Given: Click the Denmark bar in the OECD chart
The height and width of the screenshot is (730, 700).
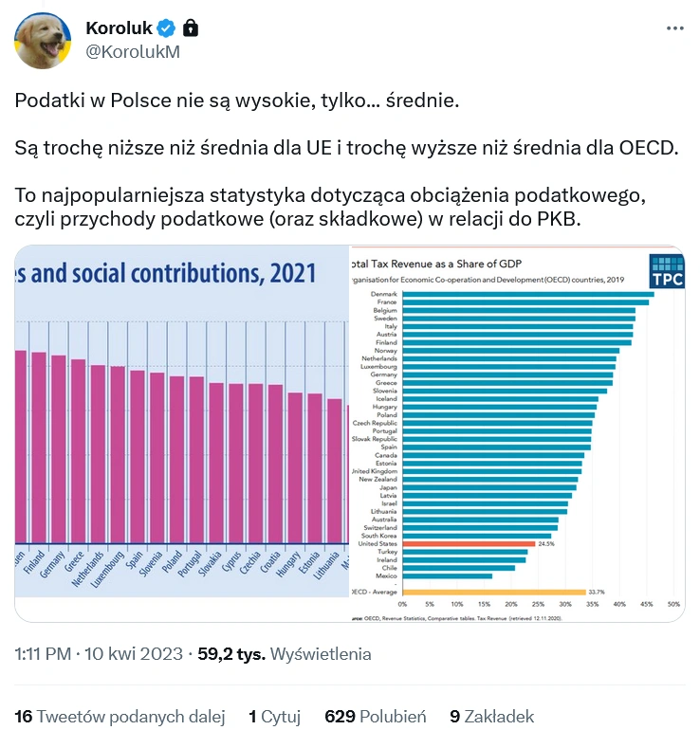Looking at the screenshot, I should coord(528,294).
